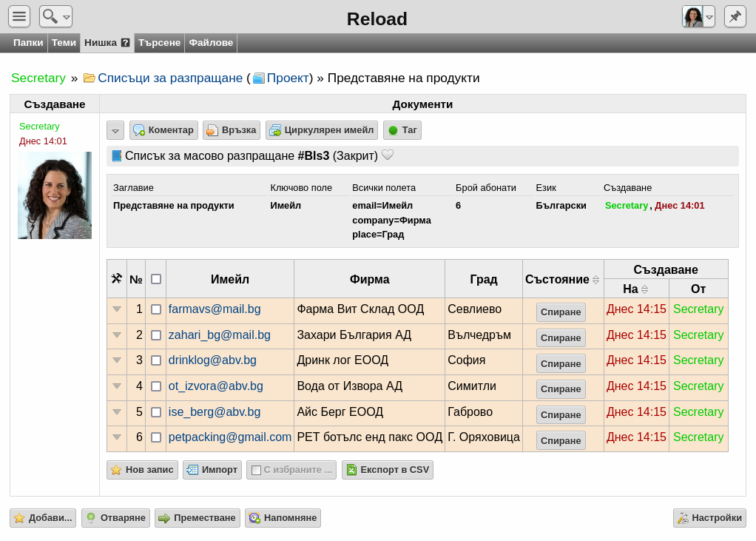Sort by the Състояние column arrows
The width and height of the screenshot is (756, 541).
(x=596, y=280)
